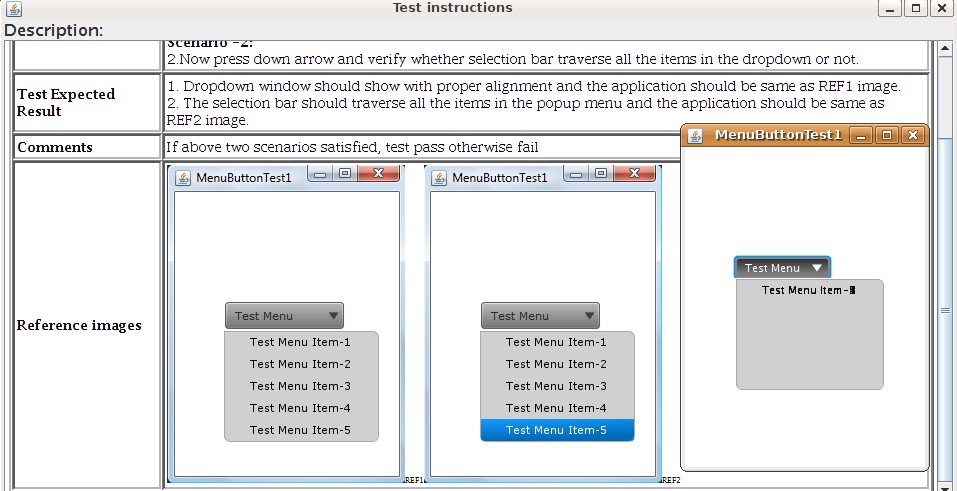957x491 pixels.
Task: Click the 'Reference images' row header
Action: pos(87,325)
